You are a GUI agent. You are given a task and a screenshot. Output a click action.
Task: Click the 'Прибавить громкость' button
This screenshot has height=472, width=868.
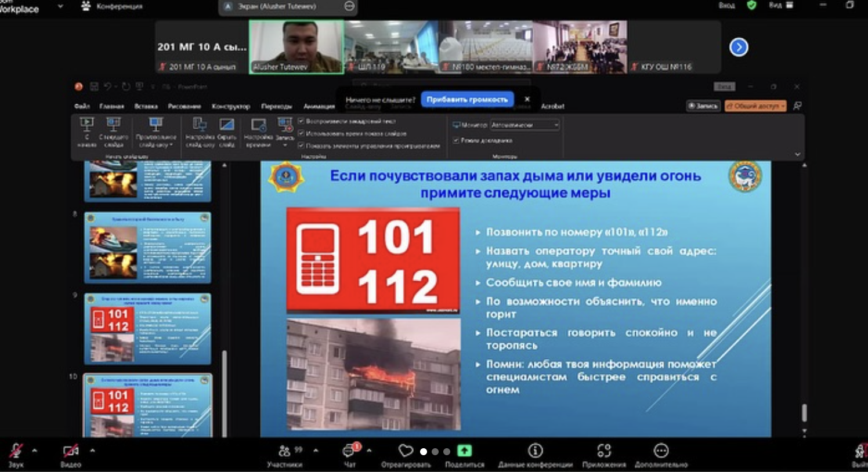(467, 99)
